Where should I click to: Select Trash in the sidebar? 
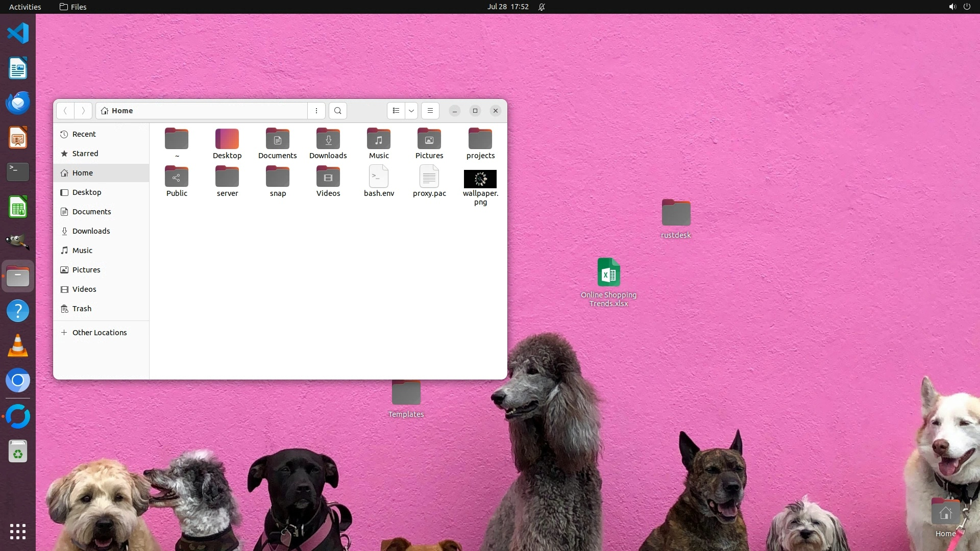[x=82, y=309]
